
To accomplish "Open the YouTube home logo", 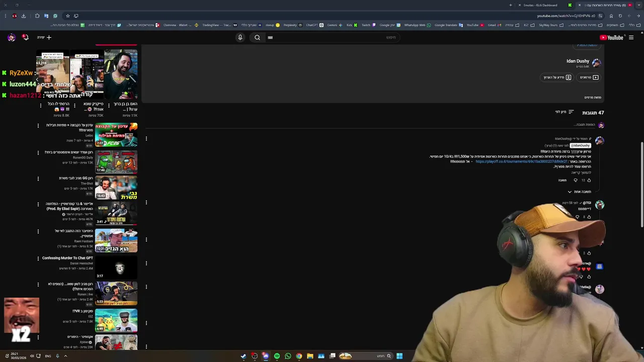I will pos(611,37).
